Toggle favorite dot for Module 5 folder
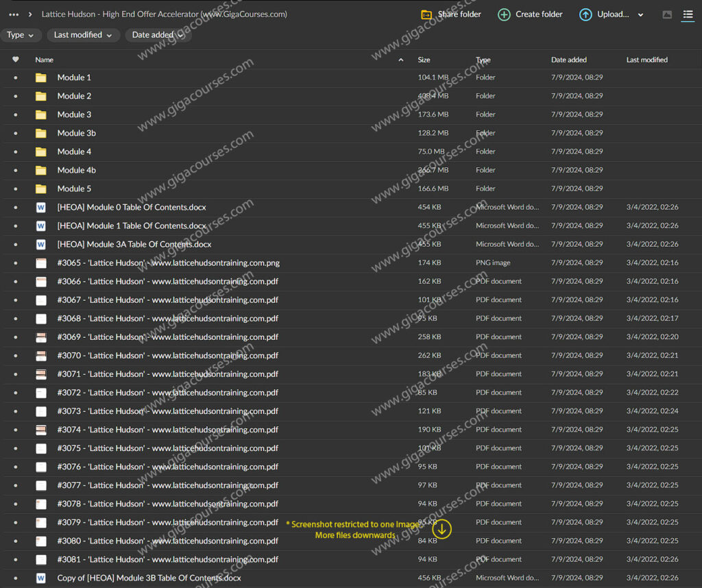This screenshot has width=702, height=588. pos(16,188)
